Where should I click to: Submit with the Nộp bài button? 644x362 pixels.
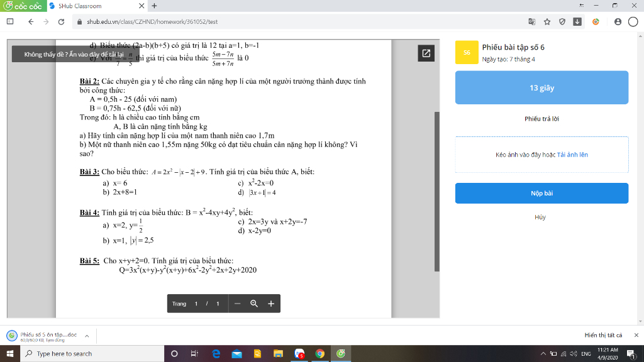pyautogui.click(x=541, y=194)
